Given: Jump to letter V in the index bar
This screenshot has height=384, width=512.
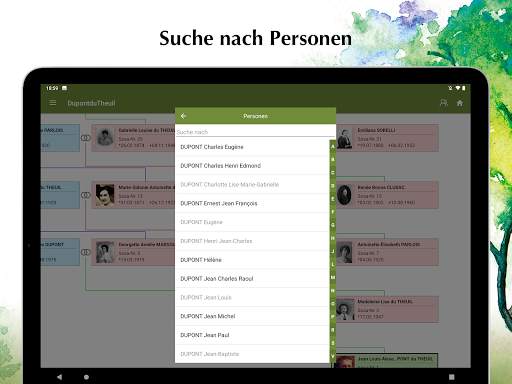Looking at the screenshot, I should [333, 356].
